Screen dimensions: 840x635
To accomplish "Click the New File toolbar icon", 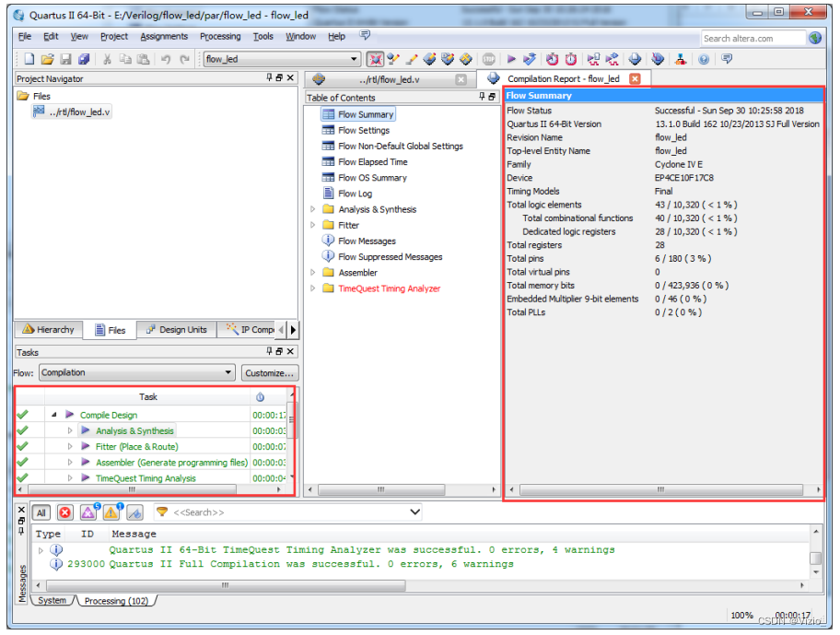I will (29, 59).
